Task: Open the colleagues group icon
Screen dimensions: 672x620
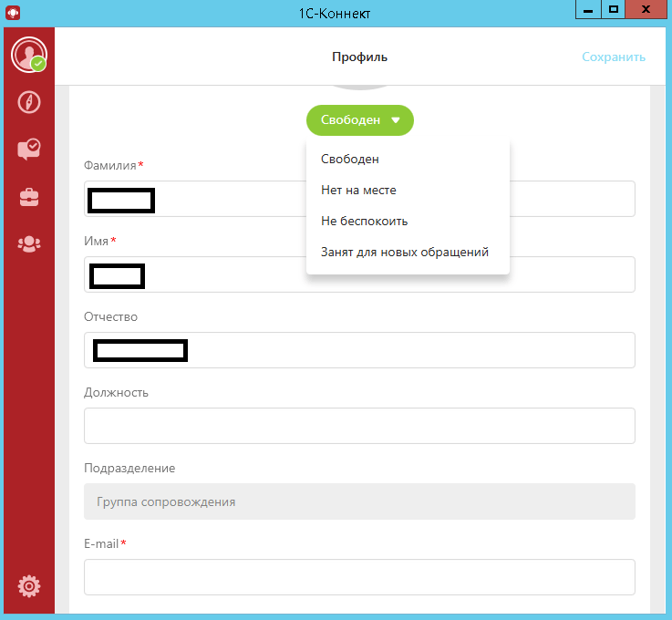Action: pos(28,244)
